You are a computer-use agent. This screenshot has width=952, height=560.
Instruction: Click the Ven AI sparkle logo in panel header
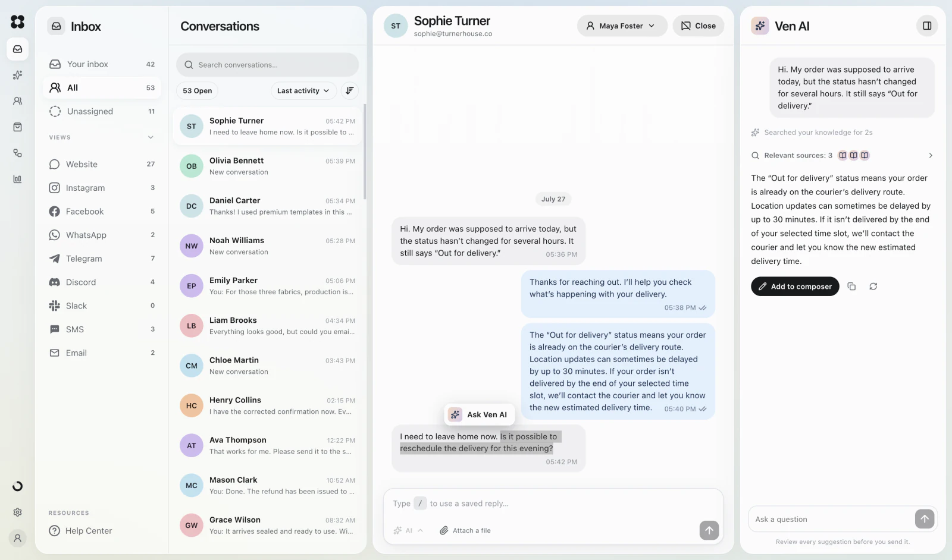(x=760, y=26)
